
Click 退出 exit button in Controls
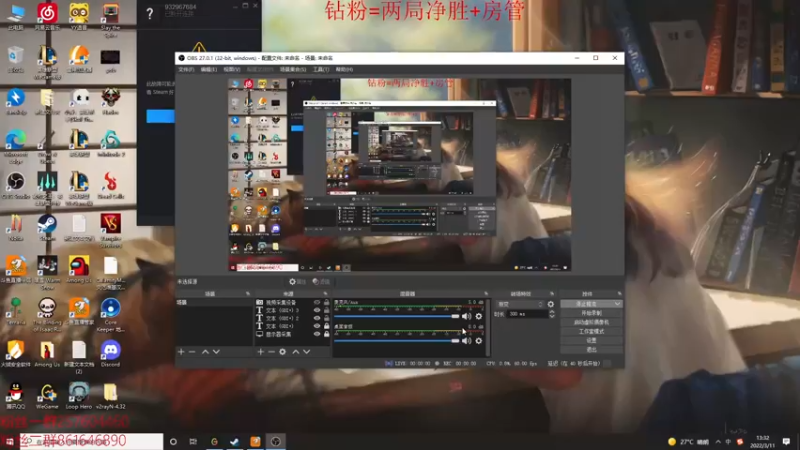pyautogui.click(x=591, y=349)
